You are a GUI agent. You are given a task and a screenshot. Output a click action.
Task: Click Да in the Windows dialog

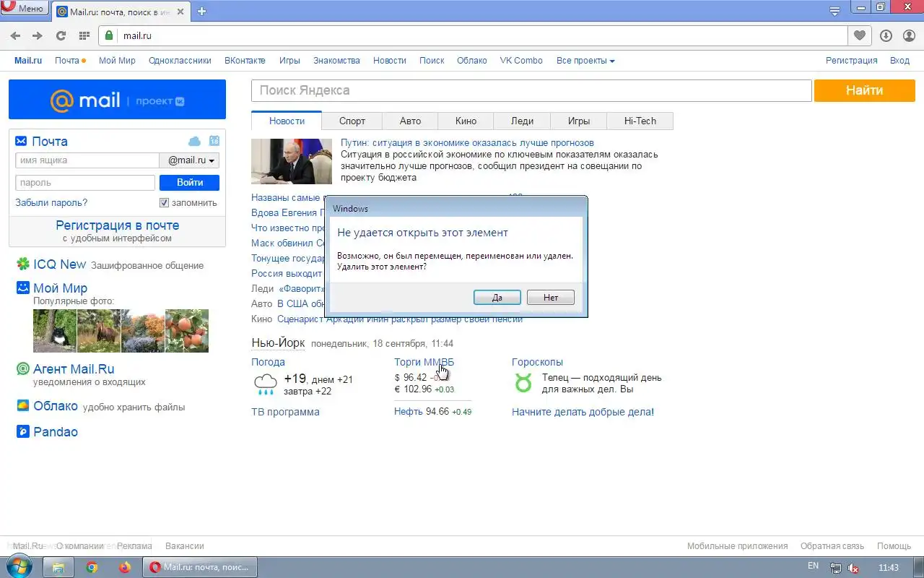point(497,298)
